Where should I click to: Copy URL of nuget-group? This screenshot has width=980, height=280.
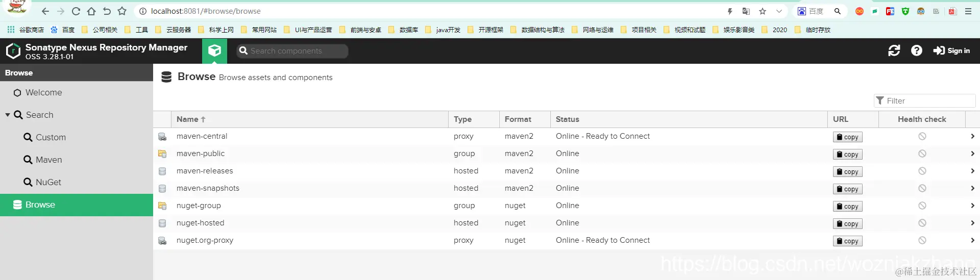pyautogui.click(x=848, y=207)
